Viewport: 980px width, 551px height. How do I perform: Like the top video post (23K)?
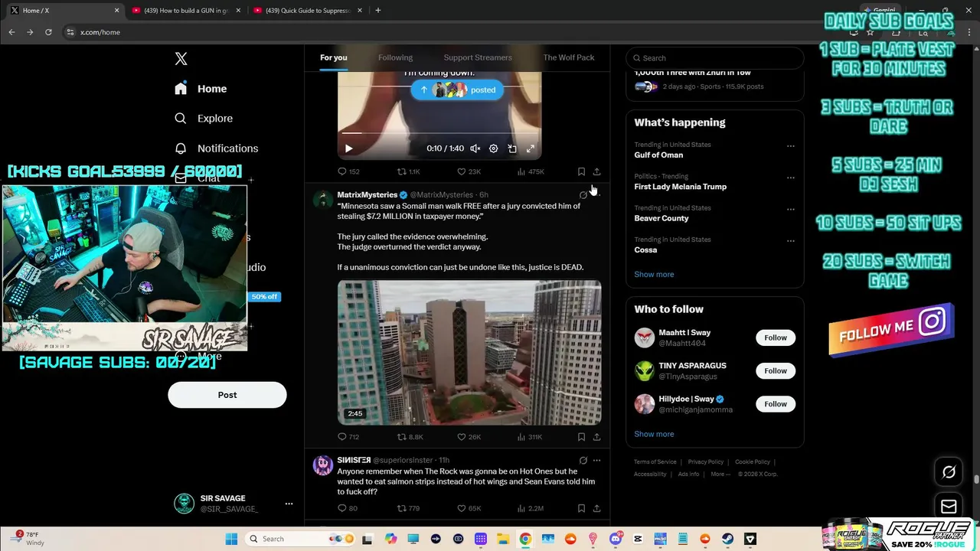coord(469,171)
